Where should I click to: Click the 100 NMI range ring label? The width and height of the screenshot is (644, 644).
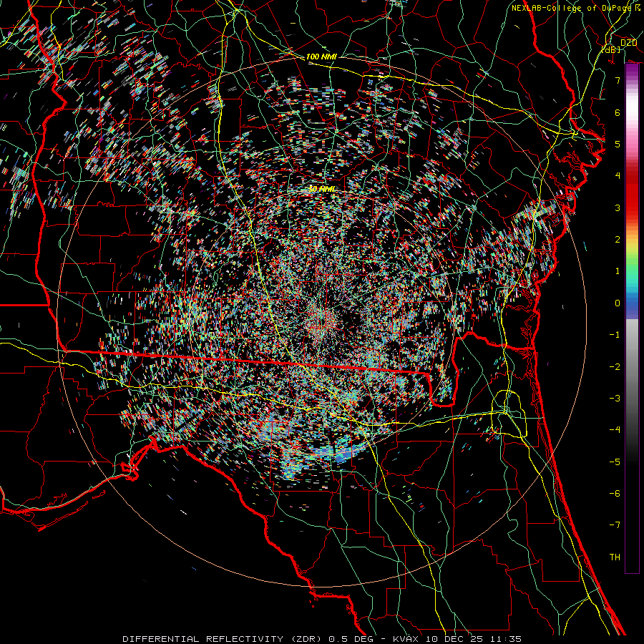click(321, 57)
